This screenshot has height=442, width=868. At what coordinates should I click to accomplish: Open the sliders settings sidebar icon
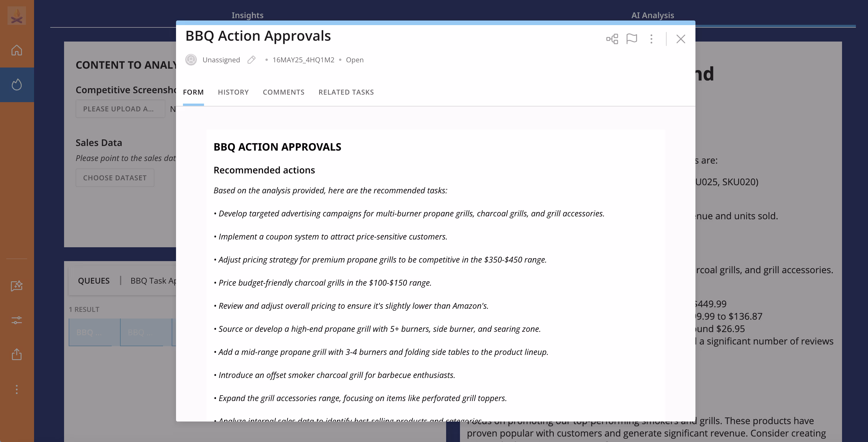point(16,320)
